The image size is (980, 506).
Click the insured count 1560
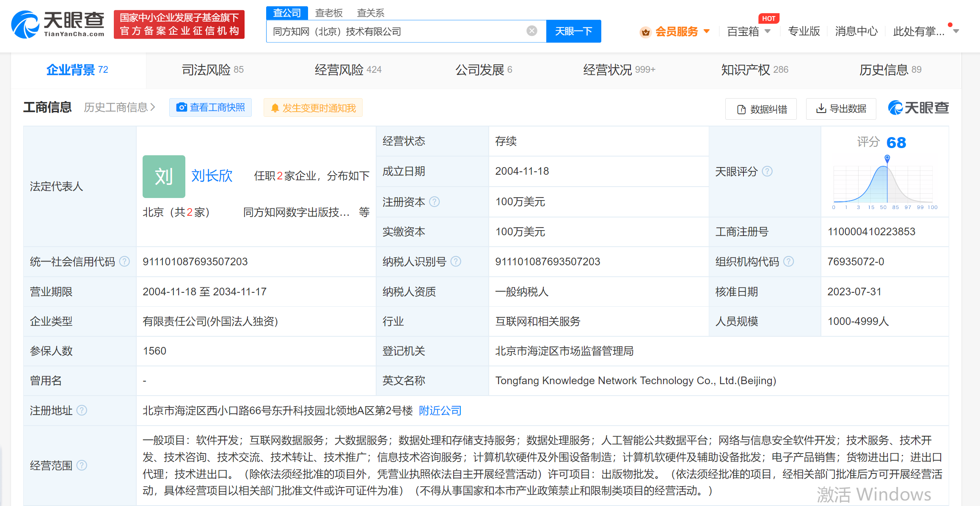click(154, 351)
